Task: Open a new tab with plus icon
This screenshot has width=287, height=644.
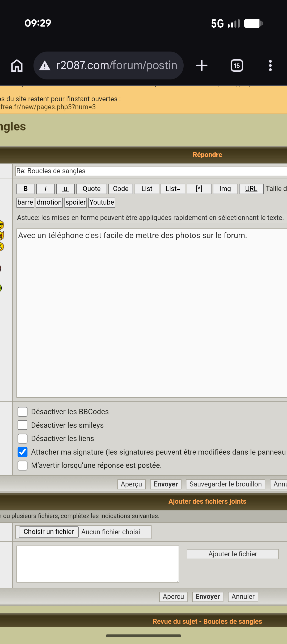Action: click(202, 66)
